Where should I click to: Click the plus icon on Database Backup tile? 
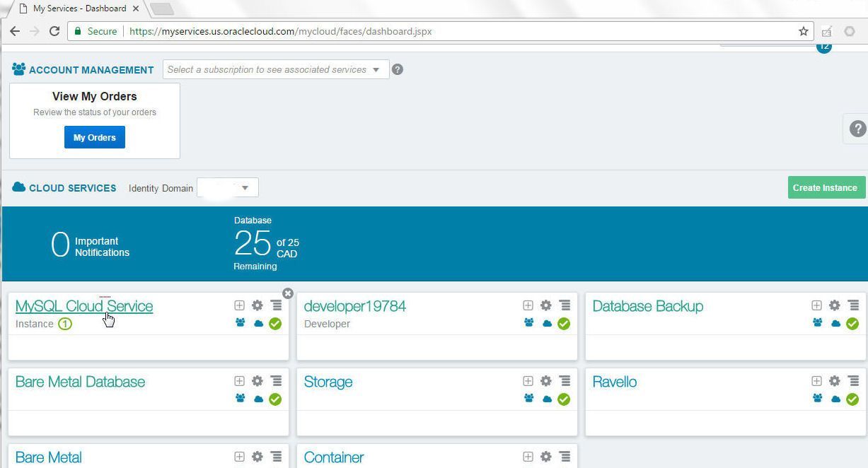tap(816, 305)
